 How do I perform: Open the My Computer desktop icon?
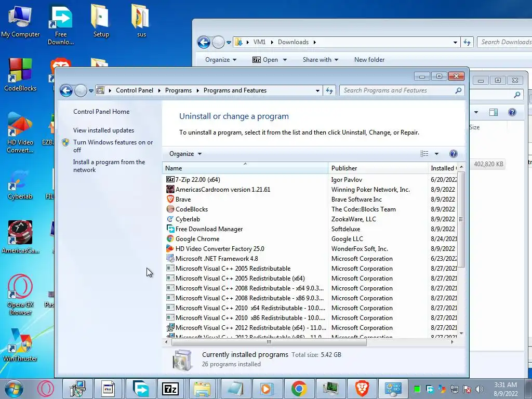pos(20,21)
